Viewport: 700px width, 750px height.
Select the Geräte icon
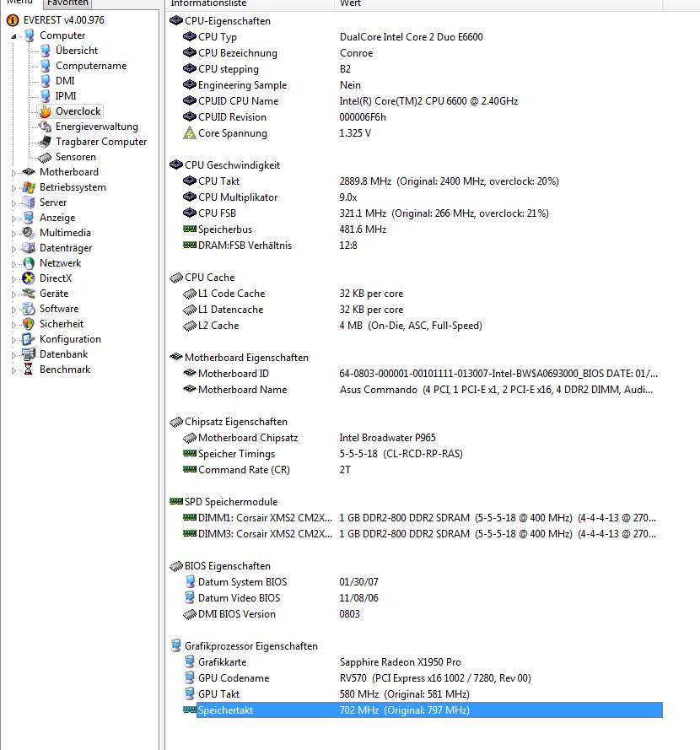pos(29,294)
